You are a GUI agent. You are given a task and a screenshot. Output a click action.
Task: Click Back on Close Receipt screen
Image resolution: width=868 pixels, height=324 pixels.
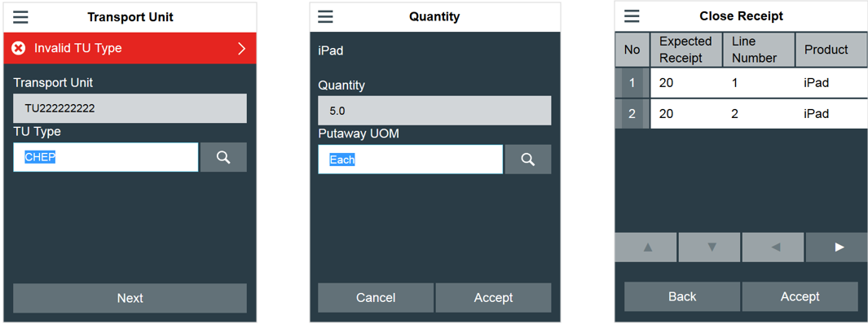click(682, 296)
